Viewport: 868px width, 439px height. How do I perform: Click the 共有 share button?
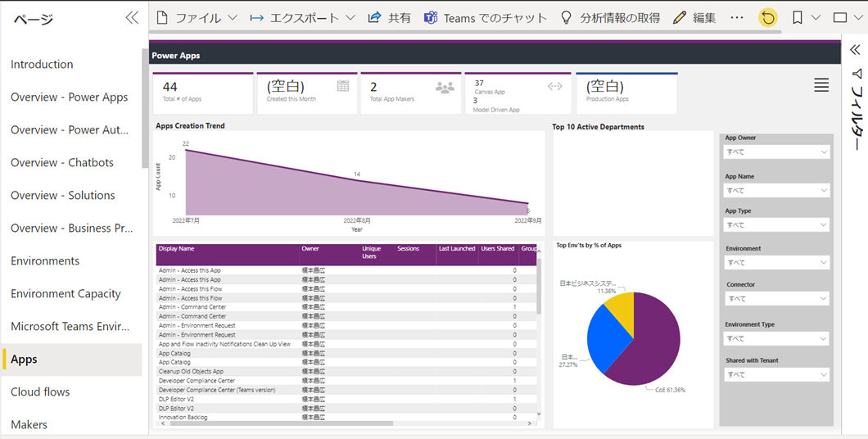(x=389, y=18)
